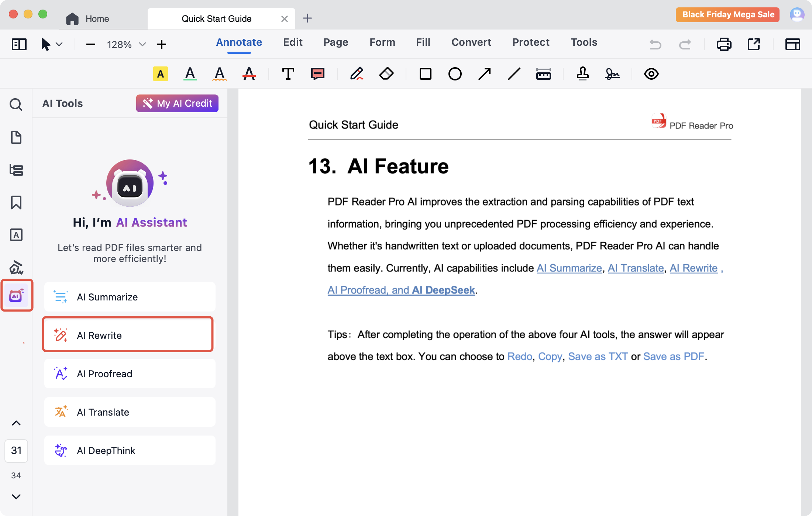Viewport: 812px width, 516px height.
Task: Draw with the Arrow shape tool
Action: 484,74
